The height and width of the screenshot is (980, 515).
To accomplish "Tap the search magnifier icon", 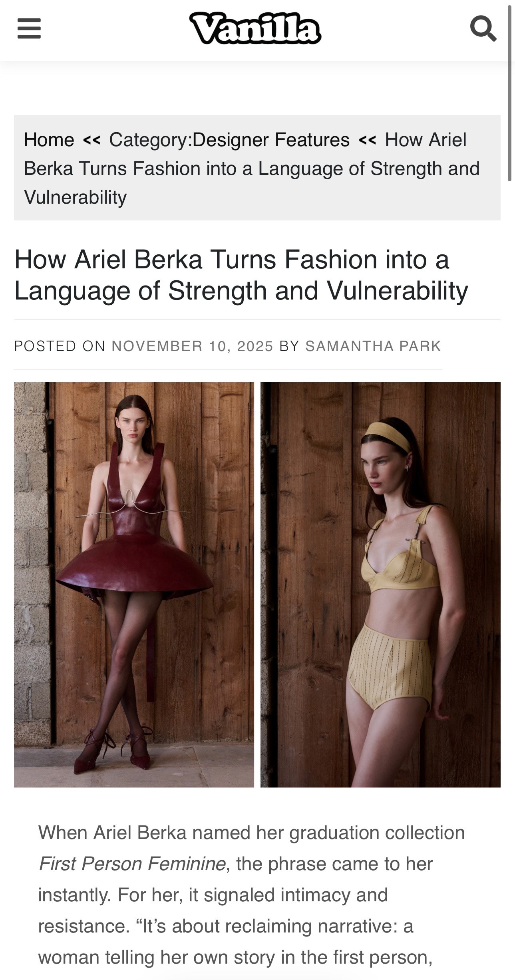I will [483, 28].
